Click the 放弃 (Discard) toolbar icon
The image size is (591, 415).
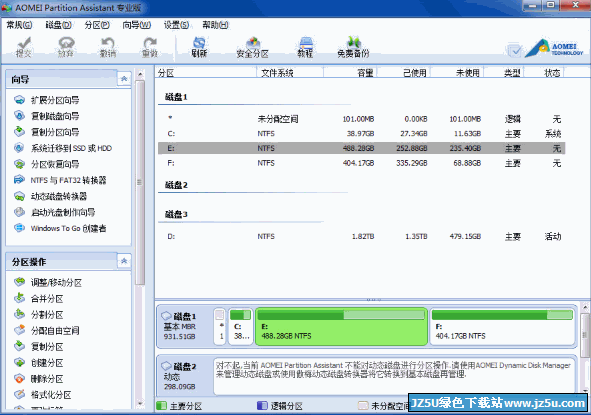(x=66, y=47)
